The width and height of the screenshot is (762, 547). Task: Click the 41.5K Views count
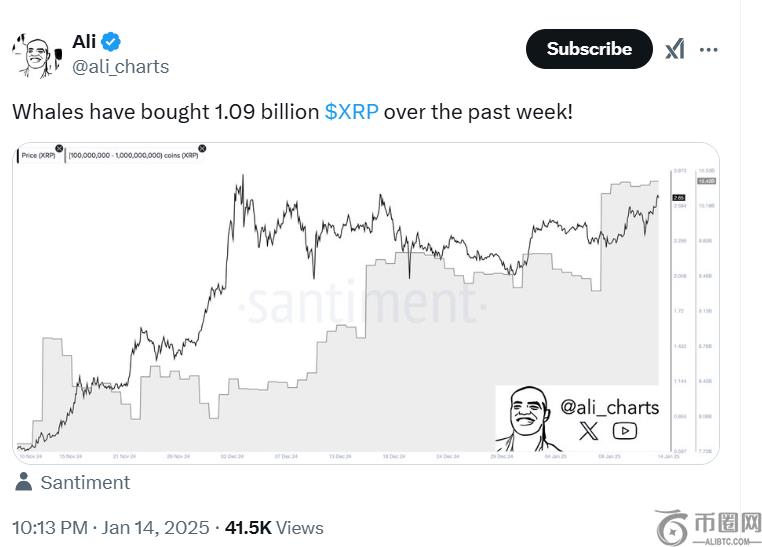(x=274, y=527)
